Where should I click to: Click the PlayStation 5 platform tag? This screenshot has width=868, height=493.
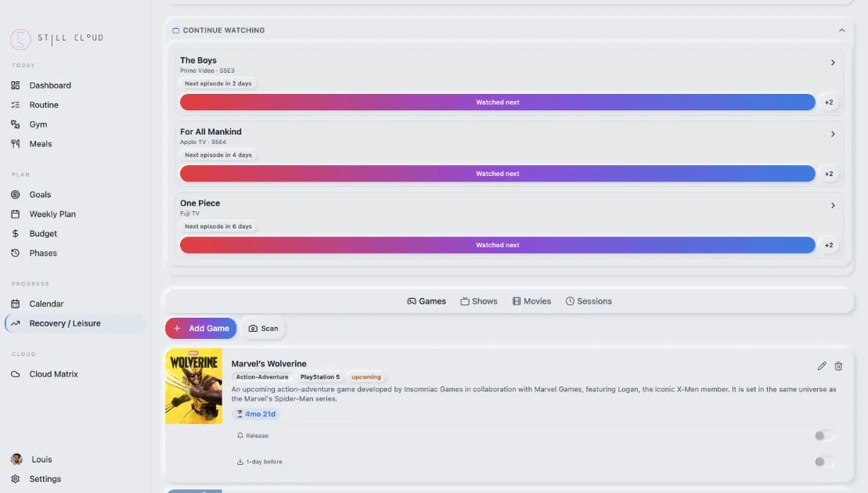[320, 377]
